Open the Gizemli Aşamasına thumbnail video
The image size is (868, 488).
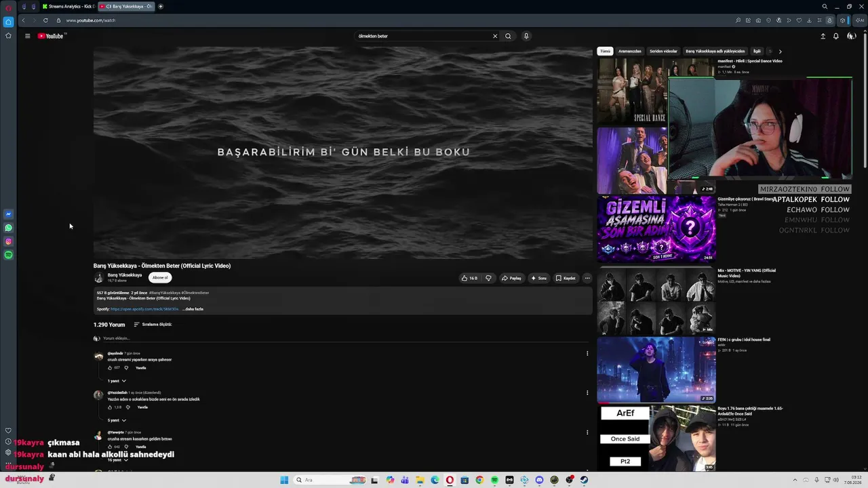pyautogui.click(x=656, y=229)
